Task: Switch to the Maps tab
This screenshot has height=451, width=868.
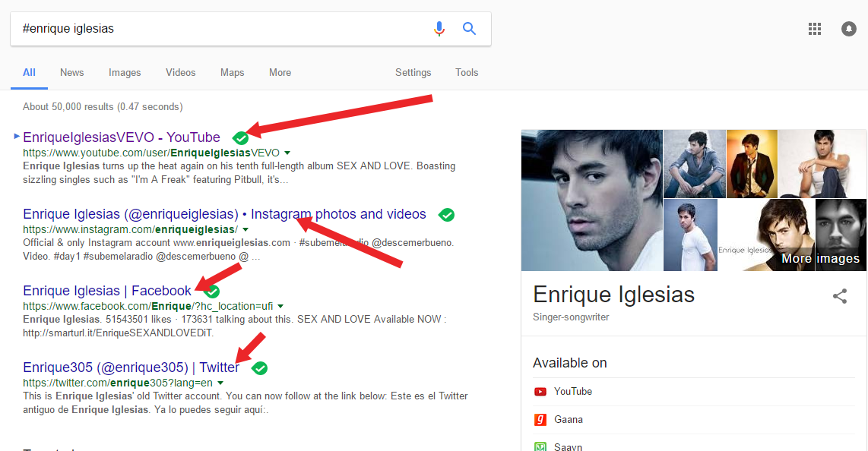Action: pos(232,72)
